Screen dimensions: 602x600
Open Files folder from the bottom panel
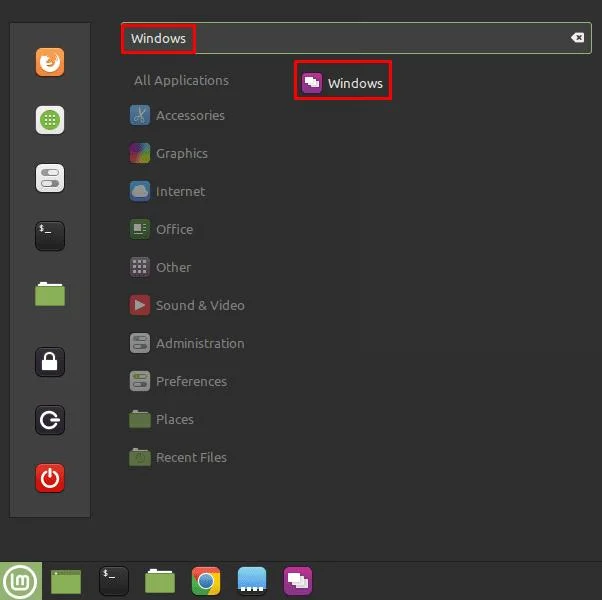tap(160, 581)
